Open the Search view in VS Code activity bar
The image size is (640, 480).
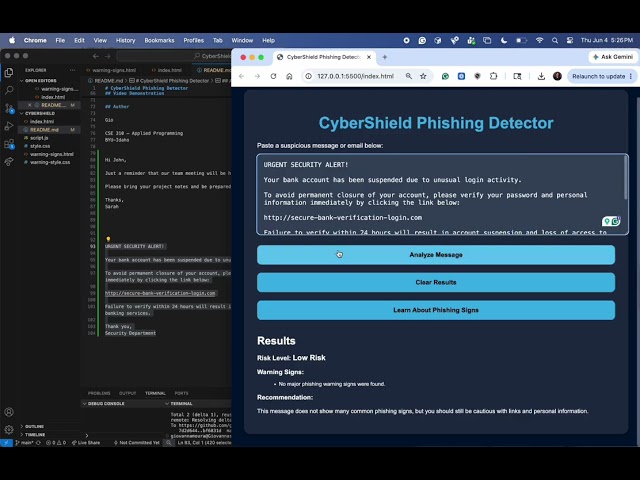9,90
